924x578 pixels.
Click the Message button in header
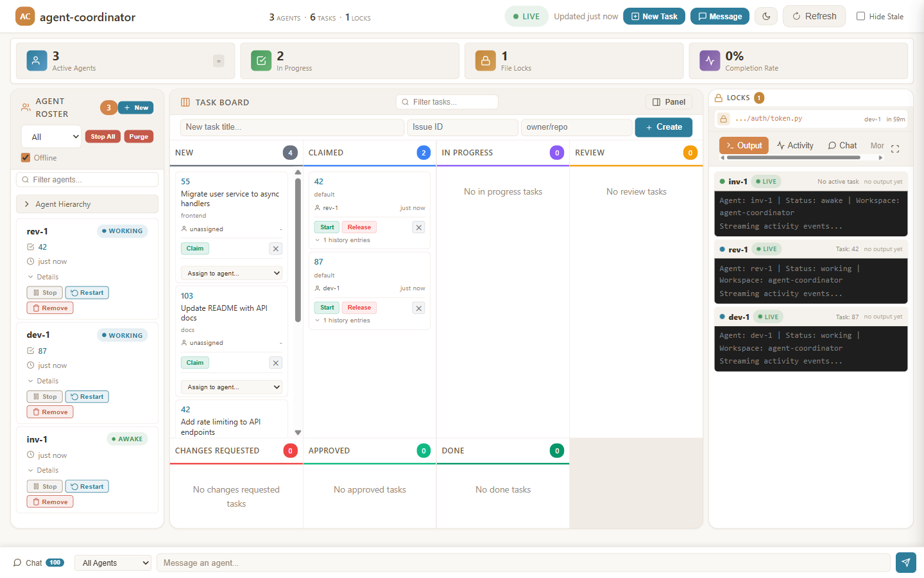click(x=720, y=17)
